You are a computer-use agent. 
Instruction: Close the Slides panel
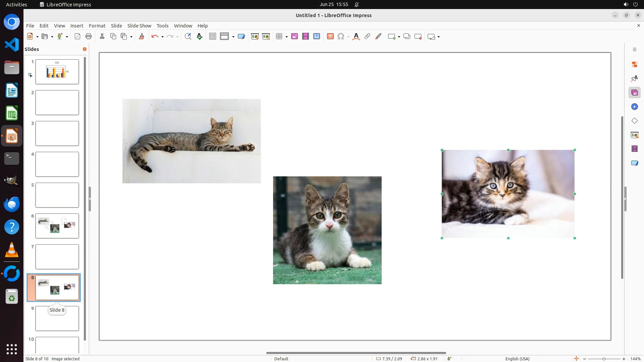[85, 49]
